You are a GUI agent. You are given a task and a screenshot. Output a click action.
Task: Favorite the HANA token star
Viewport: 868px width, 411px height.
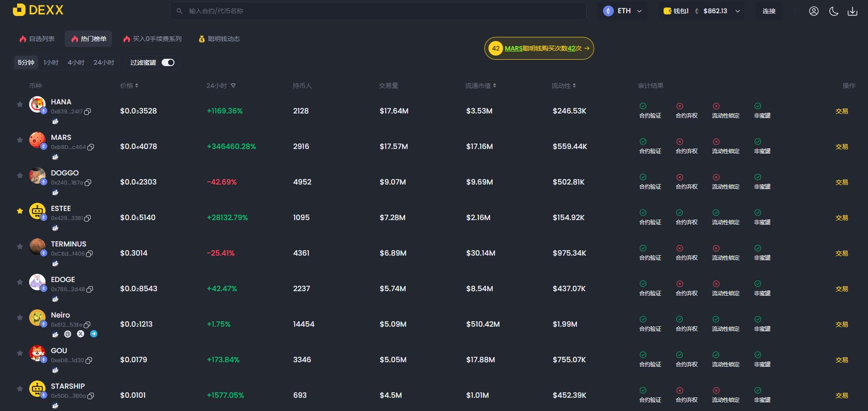click(x=20, y=104)
